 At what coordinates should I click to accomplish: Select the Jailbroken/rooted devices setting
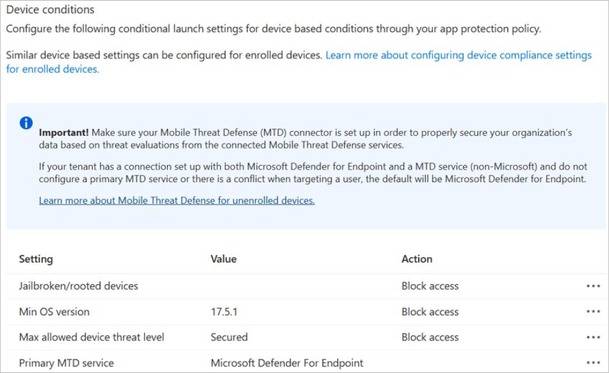click(x=78, y=286)
